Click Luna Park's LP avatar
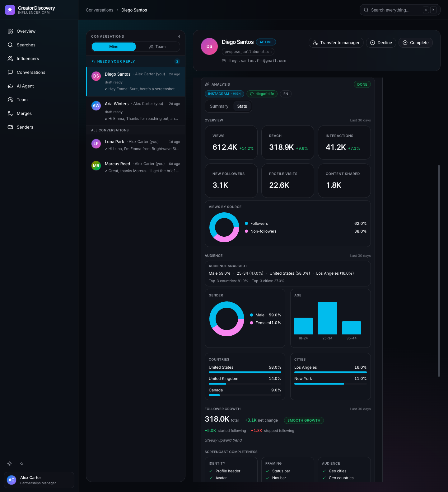The image size is (448, 492). [x=96, y=144]
